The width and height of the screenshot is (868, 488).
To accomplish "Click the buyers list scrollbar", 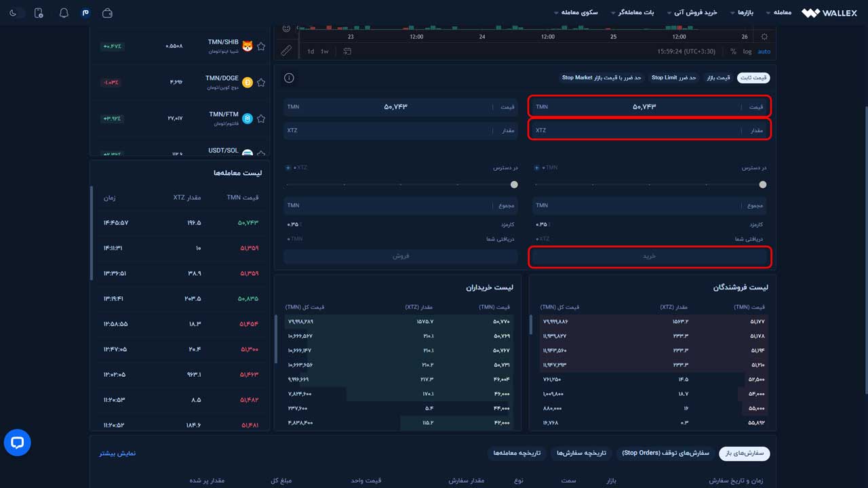I will point(276,339).
